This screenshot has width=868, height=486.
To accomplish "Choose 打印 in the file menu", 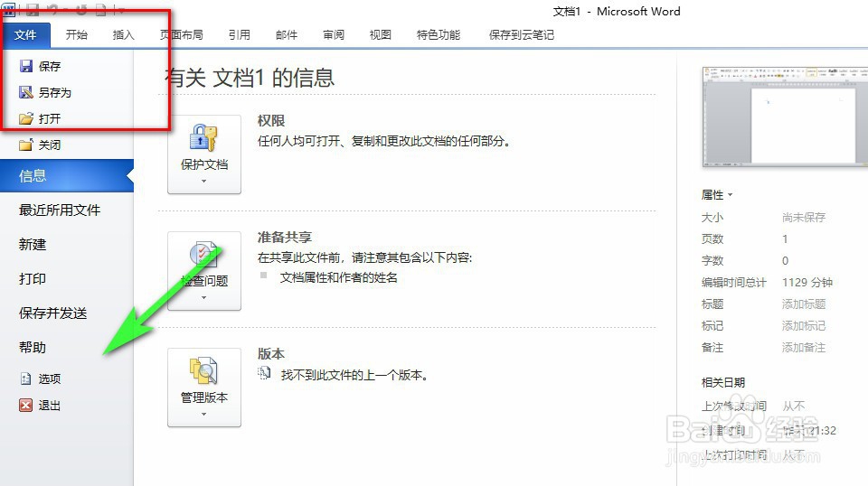I will pos(33,278).
